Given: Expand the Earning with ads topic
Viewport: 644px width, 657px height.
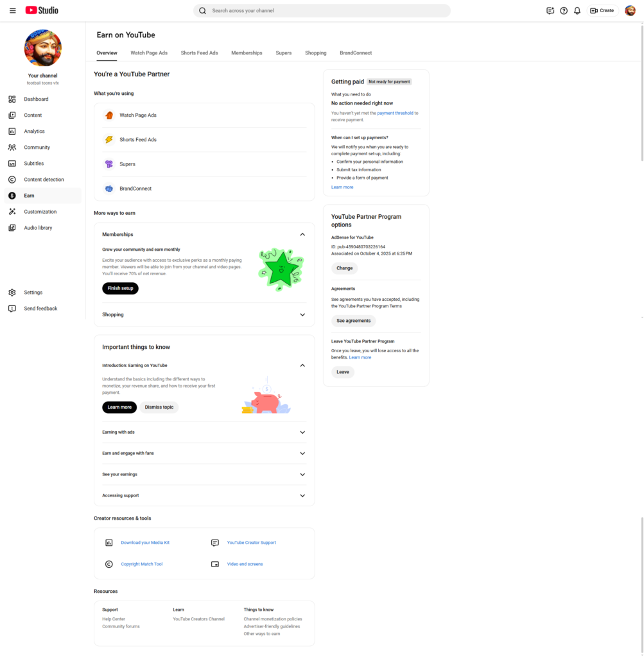Looking at the screenshot, I should tap(302, 432).
